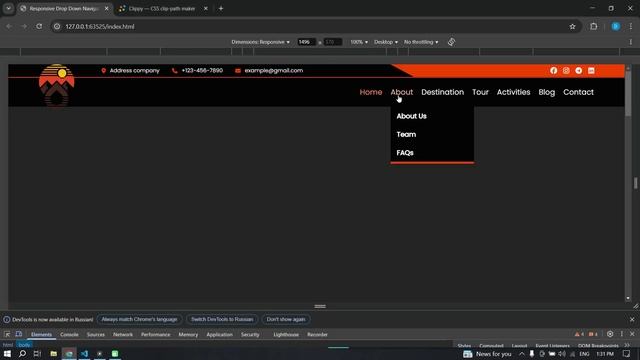Select FAQs in the dropdown menu
The height and width of the screenshot is (360, 640).
pos(405,153)
